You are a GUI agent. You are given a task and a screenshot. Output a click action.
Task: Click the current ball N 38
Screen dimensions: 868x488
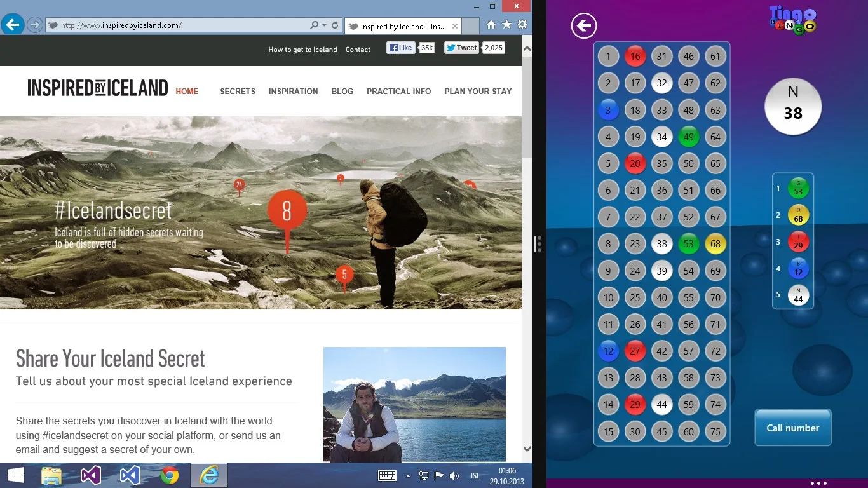[x=792, y=106]
